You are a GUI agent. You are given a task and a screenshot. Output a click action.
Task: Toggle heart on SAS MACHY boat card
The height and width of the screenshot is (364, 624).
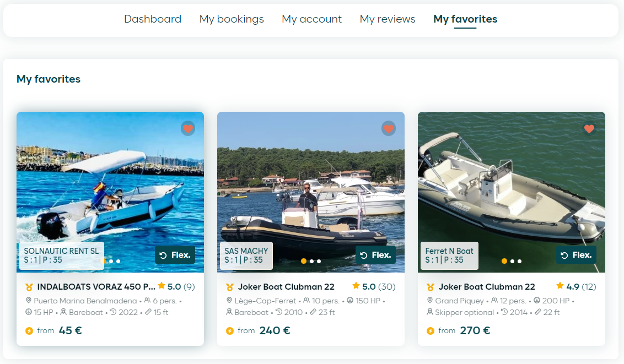coord(389,128)
